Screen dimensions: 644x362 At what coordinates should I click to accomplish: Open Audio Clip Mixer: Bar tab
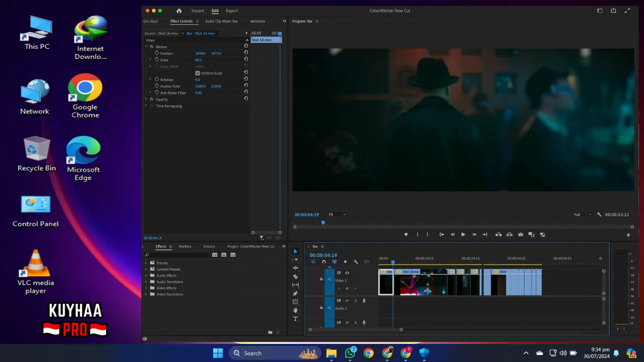point(221,21)
